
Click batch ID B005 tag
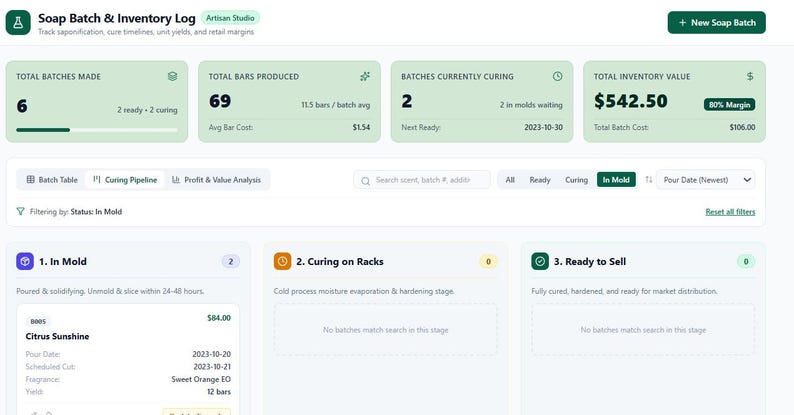38,321
